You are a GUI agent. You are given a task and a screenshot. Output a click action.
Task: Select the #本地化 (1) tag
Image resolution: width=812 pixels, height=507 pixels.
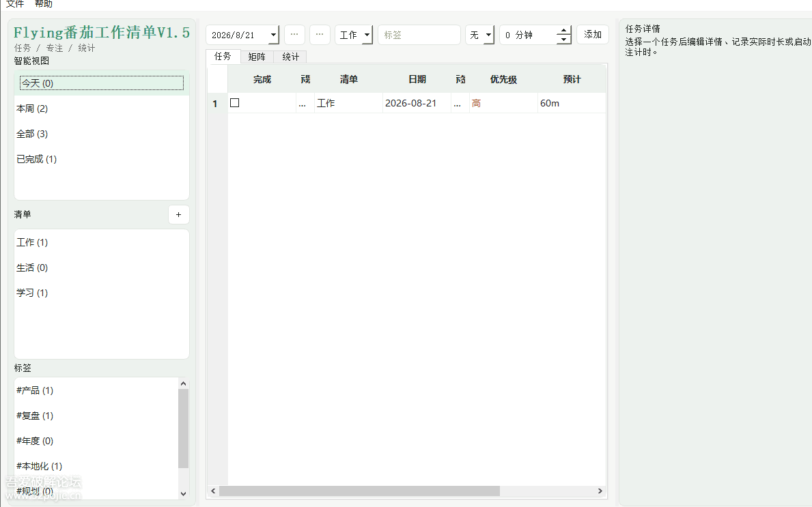(96, 466)
